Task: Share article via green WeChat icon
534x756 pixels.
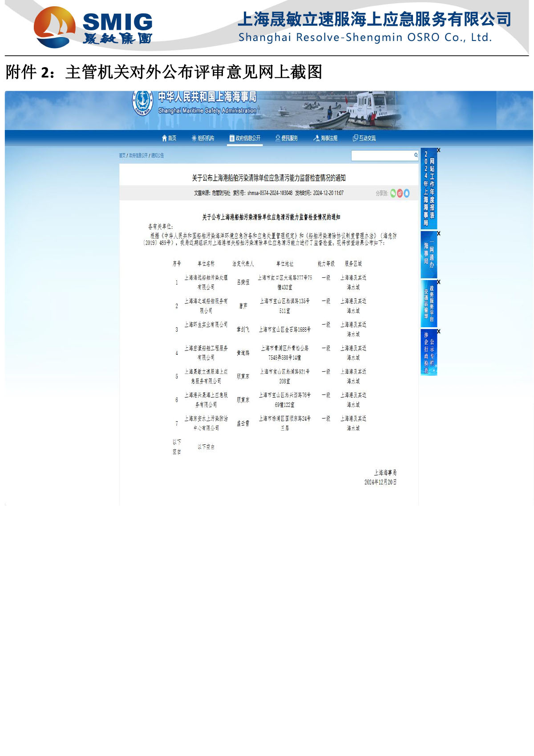Action: click(393, 193)
